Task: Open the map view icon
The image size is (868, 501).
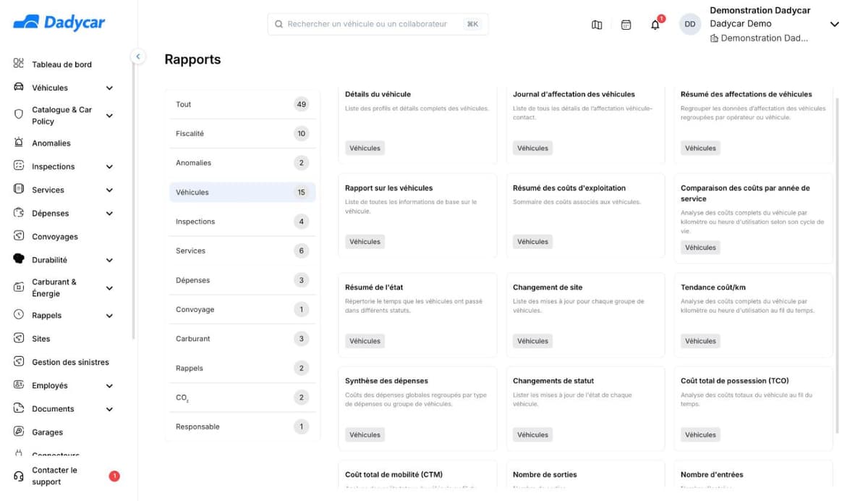Action: pyautogui.click(x=597, y=25)
